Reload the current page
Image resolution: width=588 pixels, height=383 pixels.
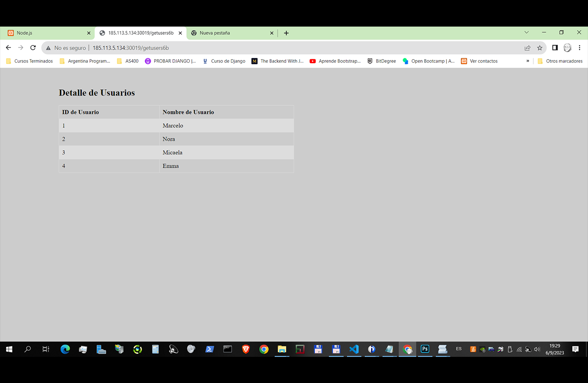[33, 48]
